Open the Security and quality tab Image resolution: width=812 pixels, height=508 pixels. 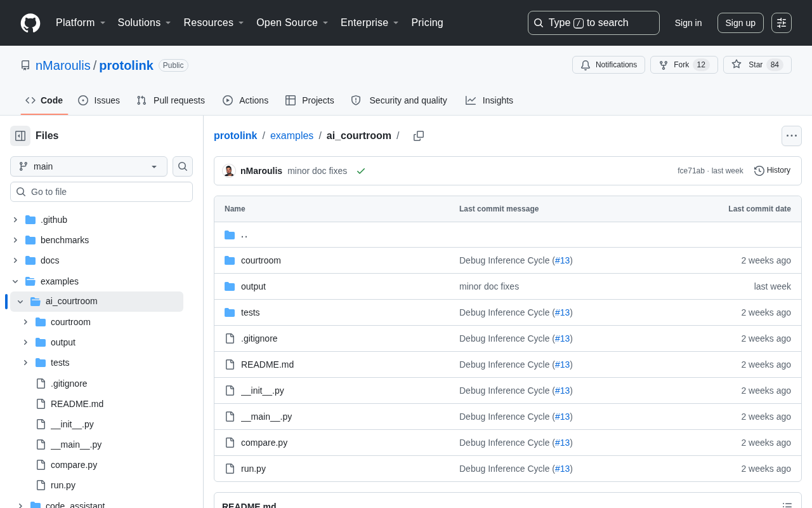pos(399,100)
